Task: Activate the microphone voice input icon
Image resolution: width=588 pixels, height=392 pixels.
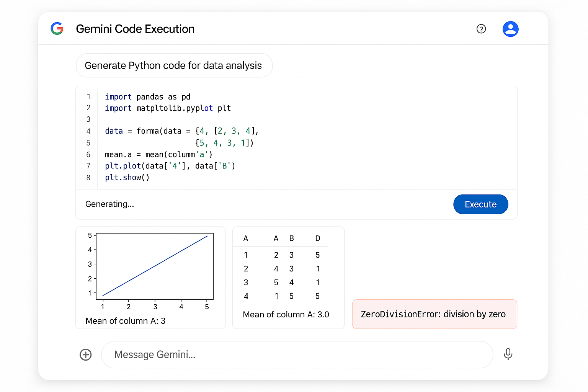Action: pyautogui.click(x=508, y=354)
